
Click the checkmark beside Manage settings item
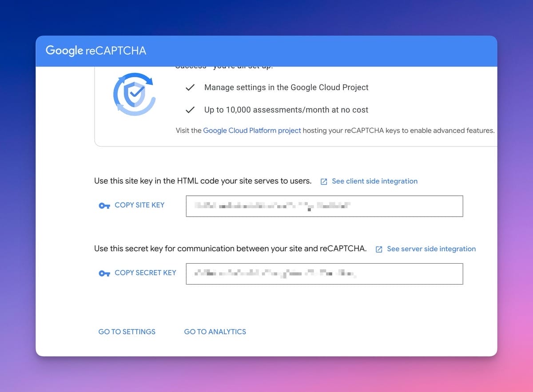tap(190, 87)
